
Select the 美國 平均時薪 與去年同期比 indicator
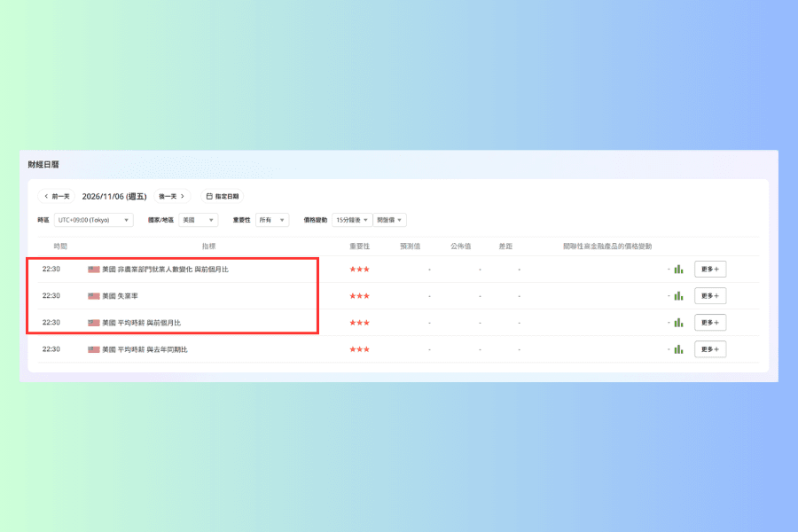tap(145, 349)
